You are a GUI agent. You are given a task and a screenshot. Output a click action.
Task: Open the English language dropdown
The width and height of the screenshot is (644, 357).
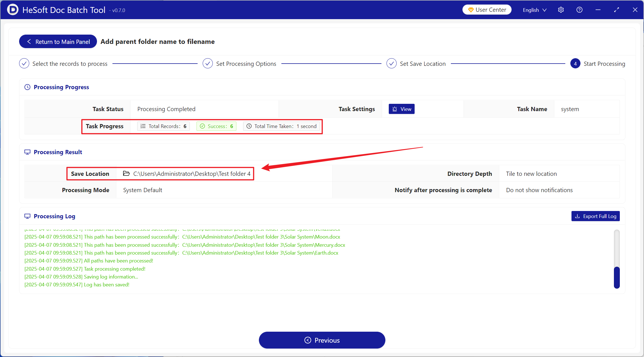click(x=534, y=10)
